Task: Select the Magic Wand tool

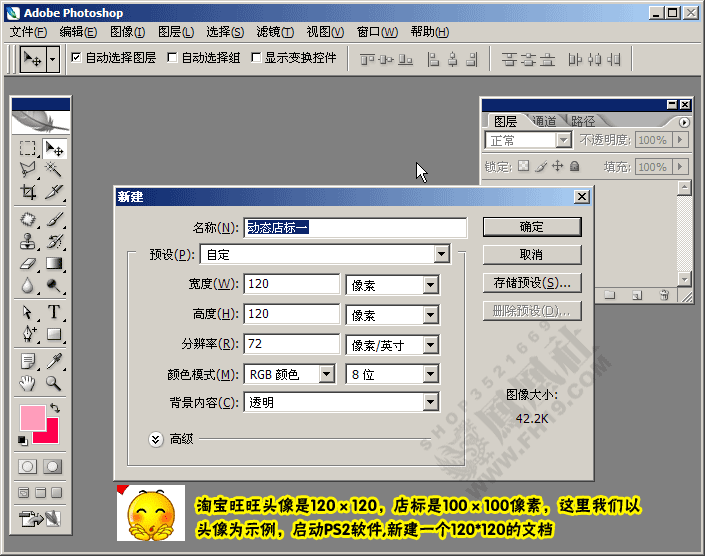Action: pos(54,170)
